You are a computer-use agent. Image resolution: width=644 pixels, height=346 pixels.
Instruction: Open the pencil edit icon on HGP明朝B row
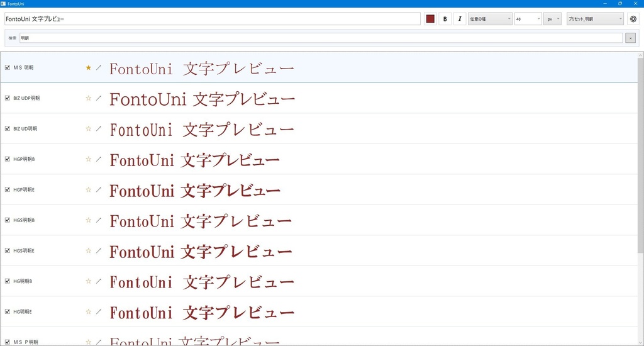point(99,159)
